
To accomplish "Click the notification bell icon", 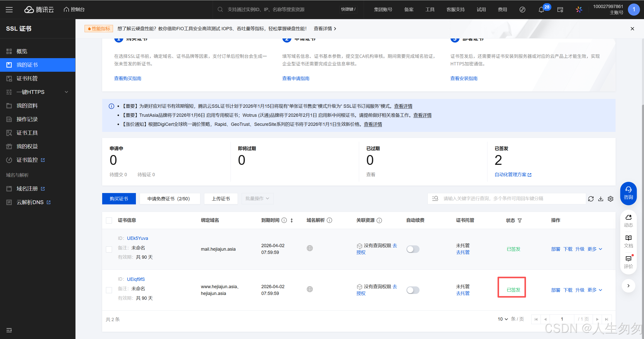I will tap(541, 10).
